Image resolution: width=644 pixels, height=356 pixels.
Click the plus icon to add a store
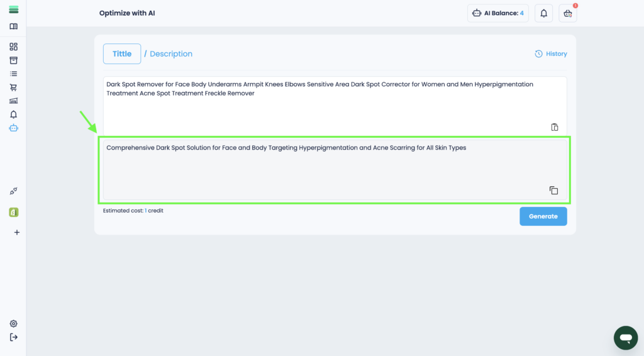click(x=17, y=232)
